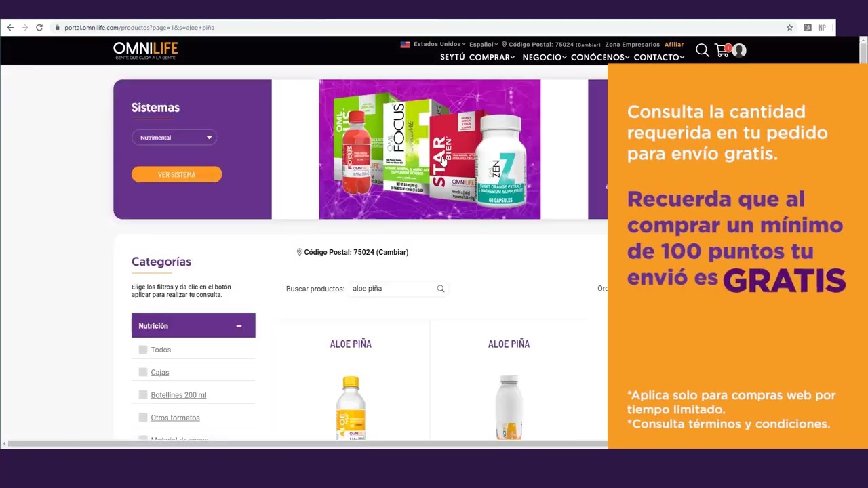Check the Todos filter checkbox
868x488 pixels.
pos(143,350)
